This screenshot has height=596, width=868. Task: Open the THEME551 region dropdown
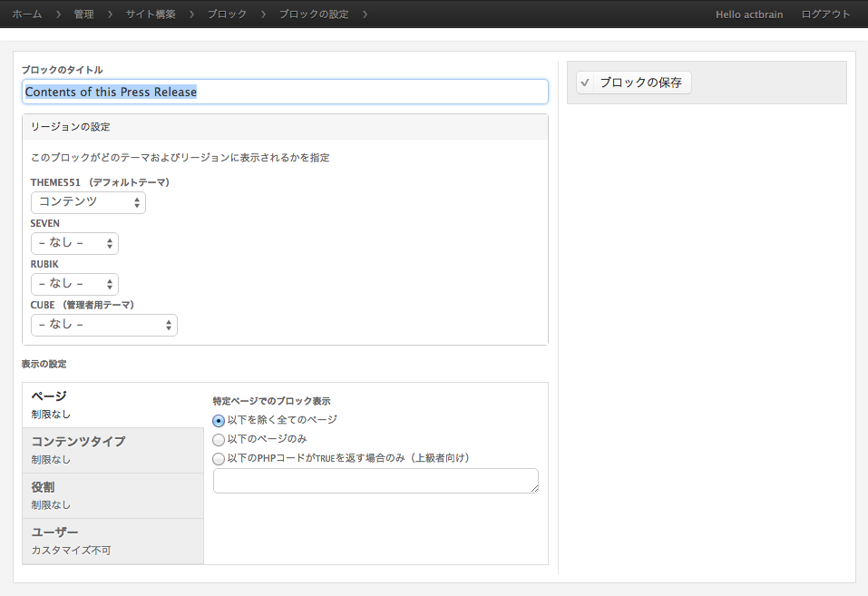click(x=88, y=202)
